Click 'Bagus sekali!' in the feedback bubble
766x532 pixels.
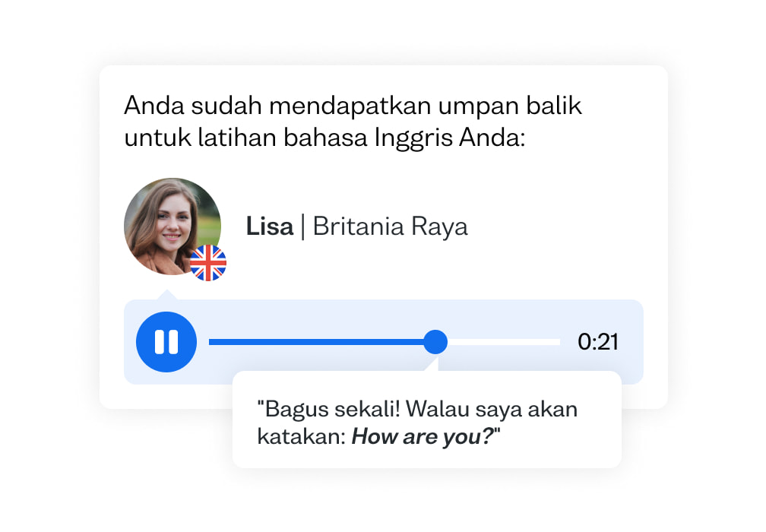(x=329, y=408)
